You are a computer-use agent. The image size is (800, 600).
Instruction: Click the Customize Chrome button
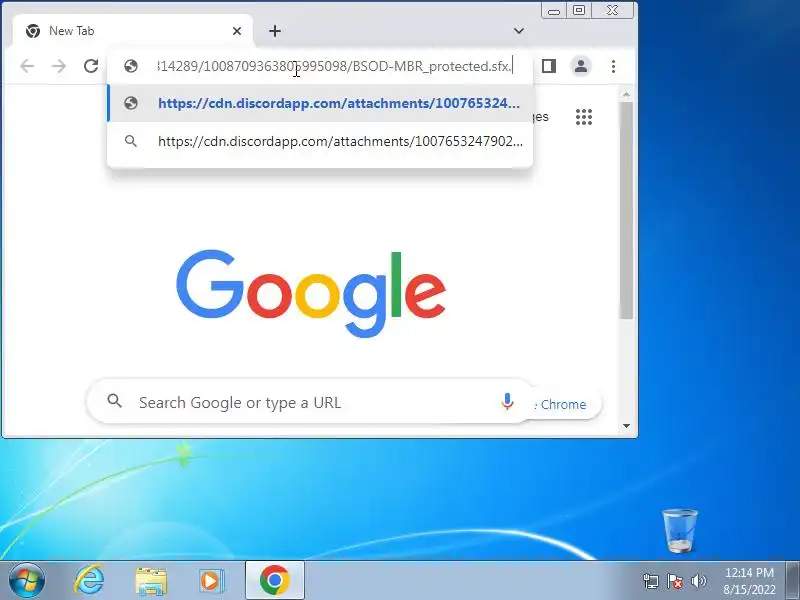coord(567,404)
